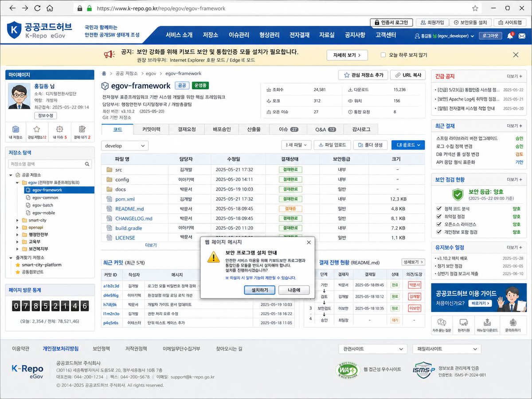Click the pom.xml file icon
The width and height of the screenshot is (532, 399).
110,199
